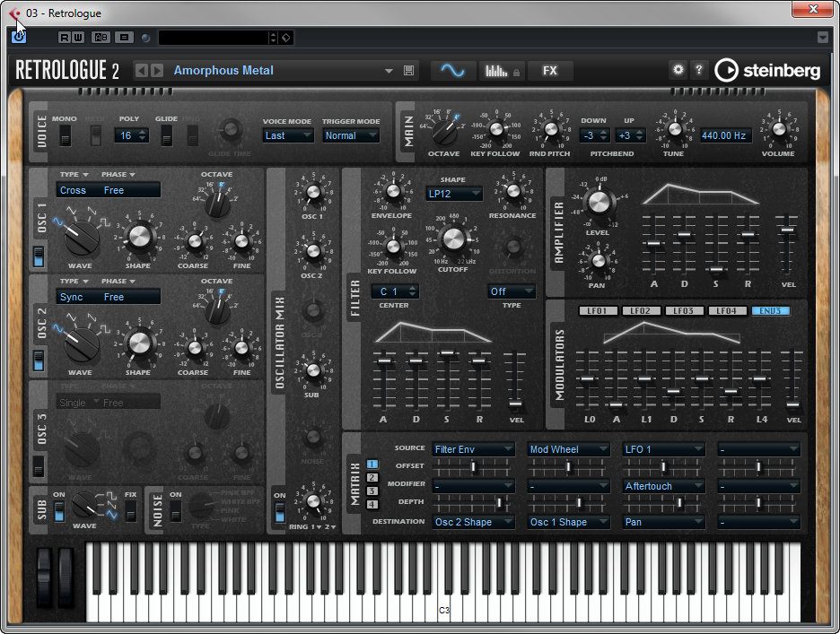Select matrix page 1 button
The height and width of the screenshot is (634, 840).
coord(372,465)
